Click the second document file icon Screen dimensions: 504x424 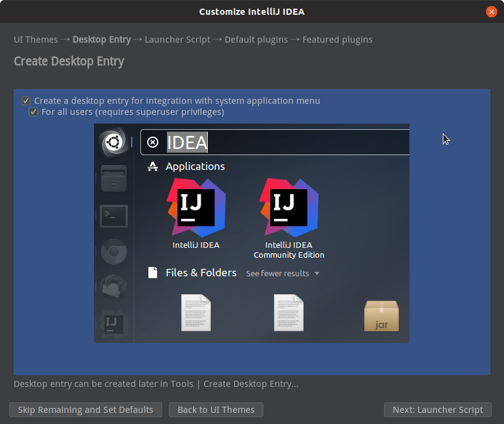tap(289, 313)
